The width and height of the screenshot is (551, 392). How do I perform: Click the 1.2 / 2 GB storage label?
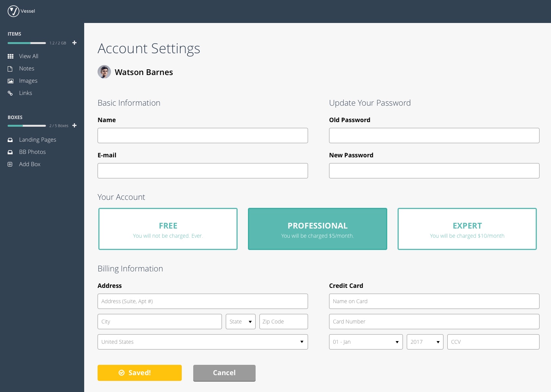pos(58,43)
